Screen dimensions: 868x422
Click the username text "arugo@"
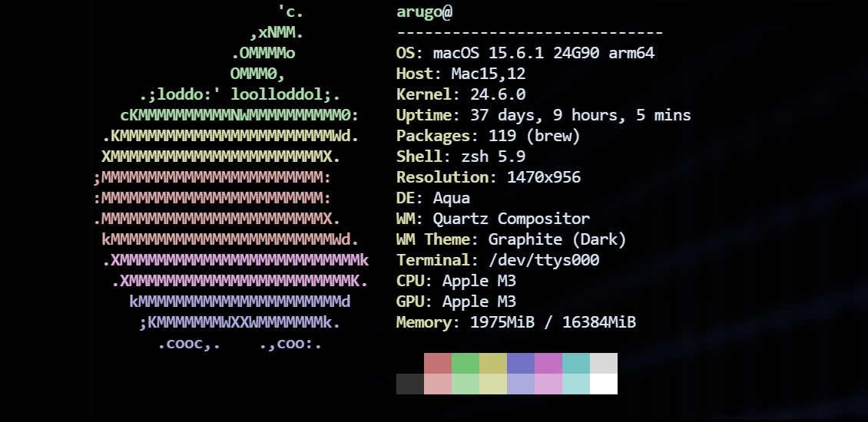tap(425, 12)
